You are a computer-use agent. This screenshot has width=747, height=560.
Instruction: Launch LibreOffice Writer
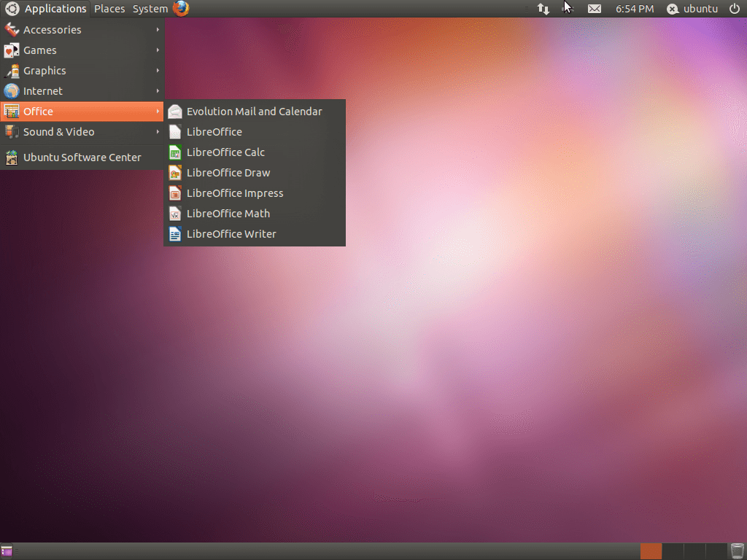(x=255, y=234)
